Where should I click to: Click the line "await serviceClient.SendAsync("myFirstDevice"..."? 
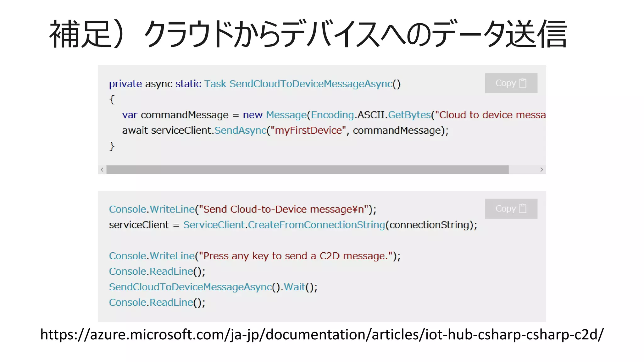(285, 130)
